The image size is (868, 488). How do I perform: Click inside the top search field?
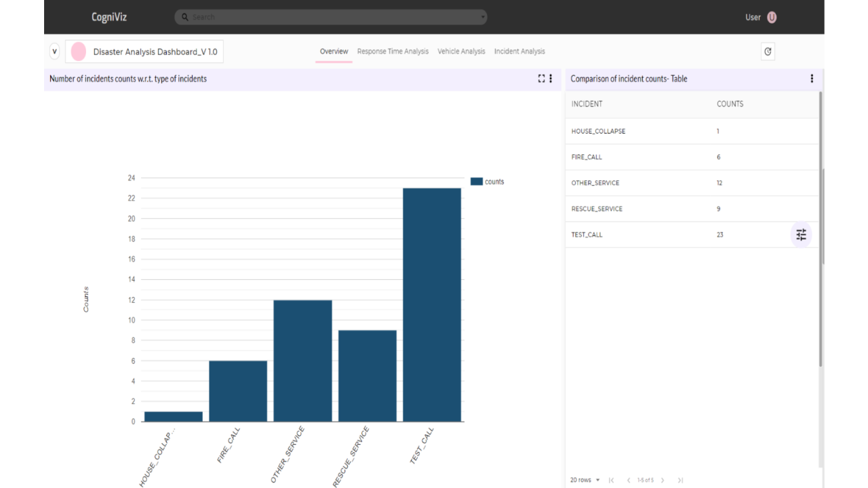331,17
